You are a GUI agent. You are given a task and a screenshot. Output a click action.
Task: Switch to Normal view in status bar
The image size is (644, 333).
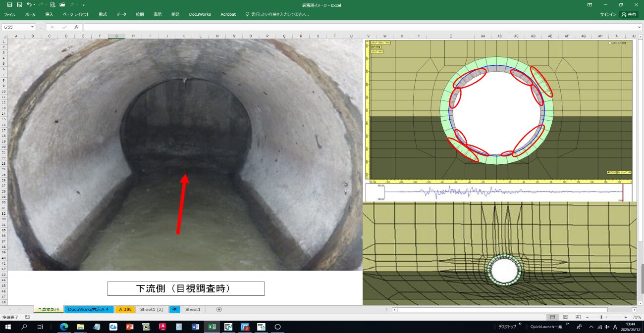pos(552,317)
